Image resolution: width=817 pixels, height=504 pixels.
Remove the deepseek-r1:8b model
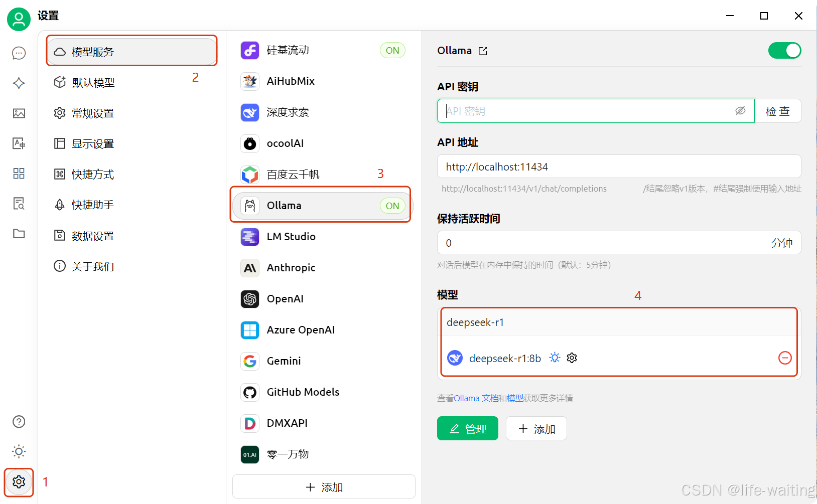coord(785,358)
